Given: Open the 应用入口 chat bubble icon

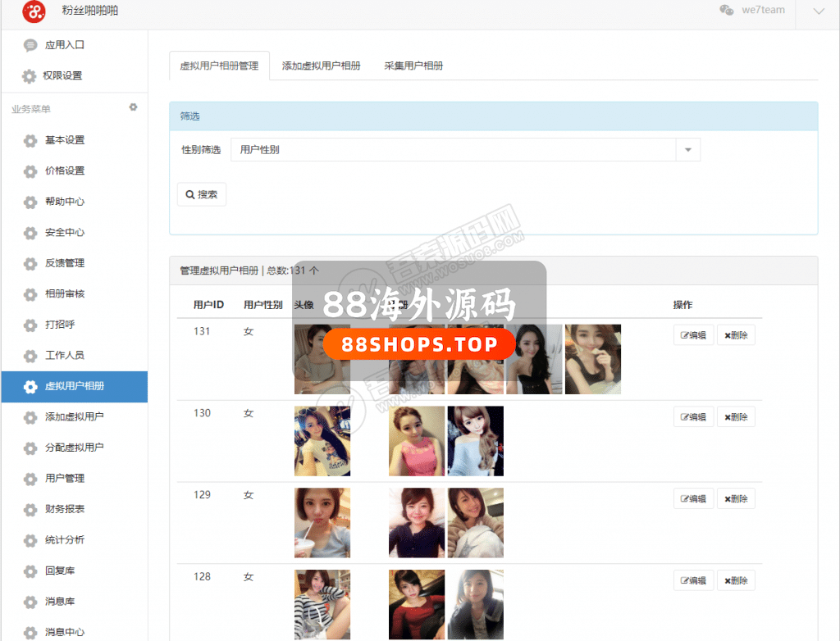Looking at the screenshot, I should pyautogui.click(x=30, y=45).
